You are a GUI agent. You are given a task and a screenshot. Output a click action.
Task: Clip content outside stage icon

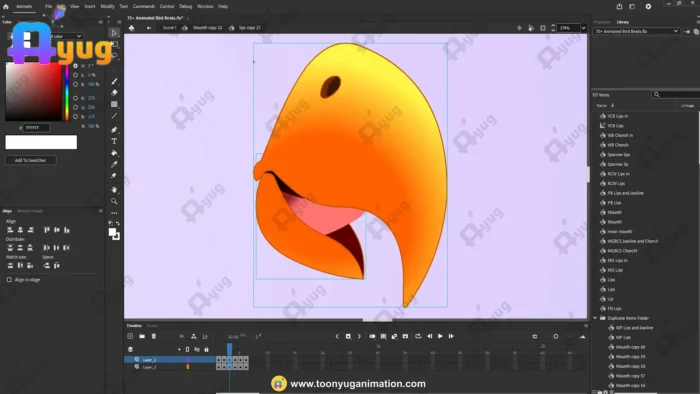tap(543, 28)
